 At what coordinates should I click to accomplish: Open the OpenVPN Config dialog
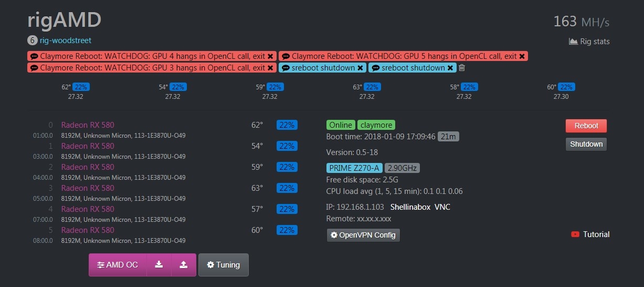[x=363, y=235]
